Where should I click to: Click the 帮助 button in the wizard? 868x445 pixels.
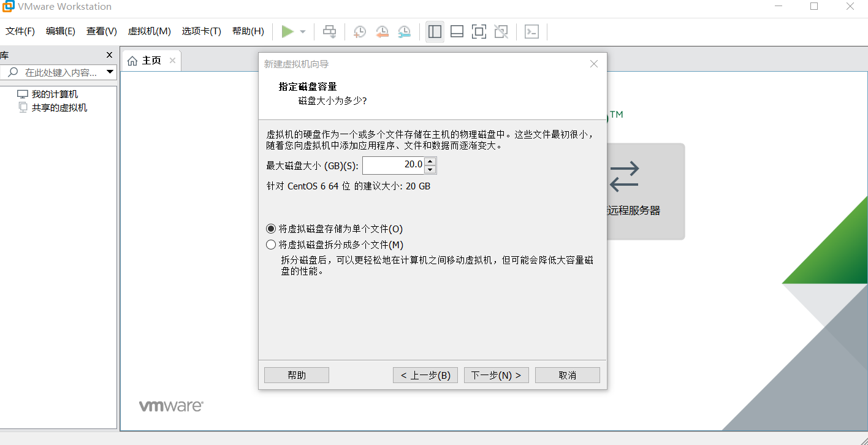297,375
